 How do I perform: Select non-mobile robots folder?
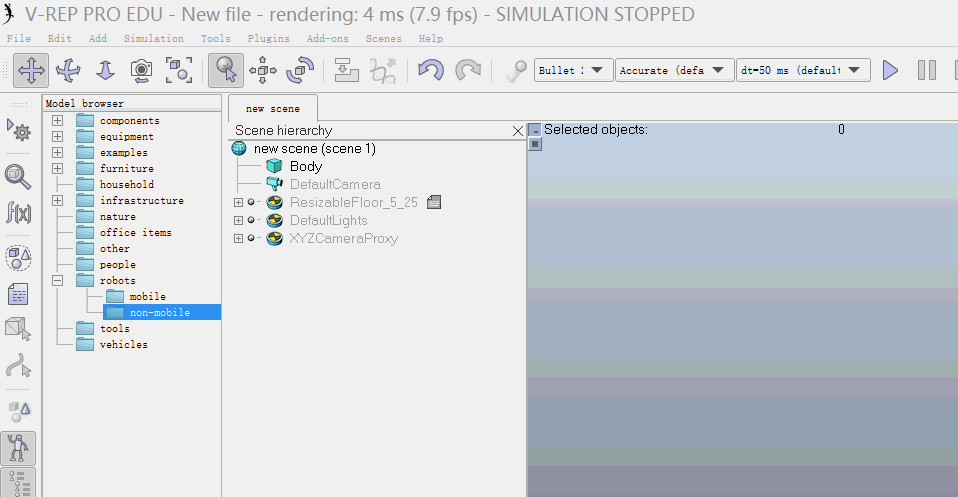160,312
